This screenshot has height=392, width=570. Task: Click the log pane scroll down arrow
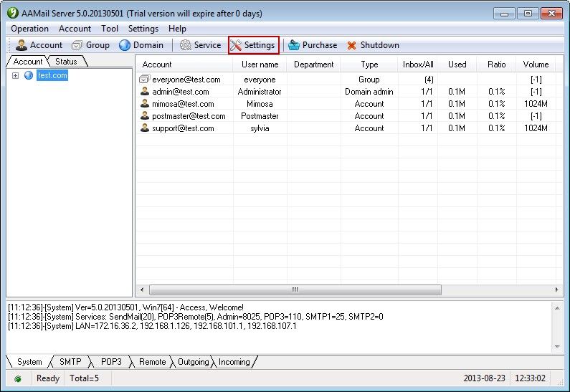tap(557, 347)
